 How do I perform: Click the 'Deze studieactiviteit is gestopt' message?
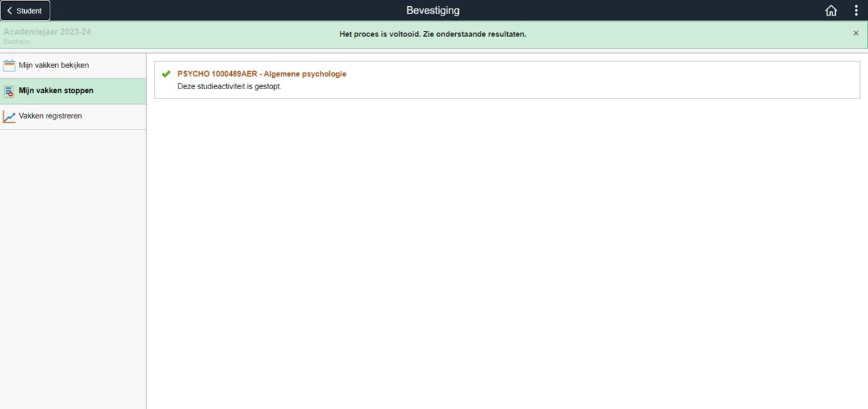229,86
